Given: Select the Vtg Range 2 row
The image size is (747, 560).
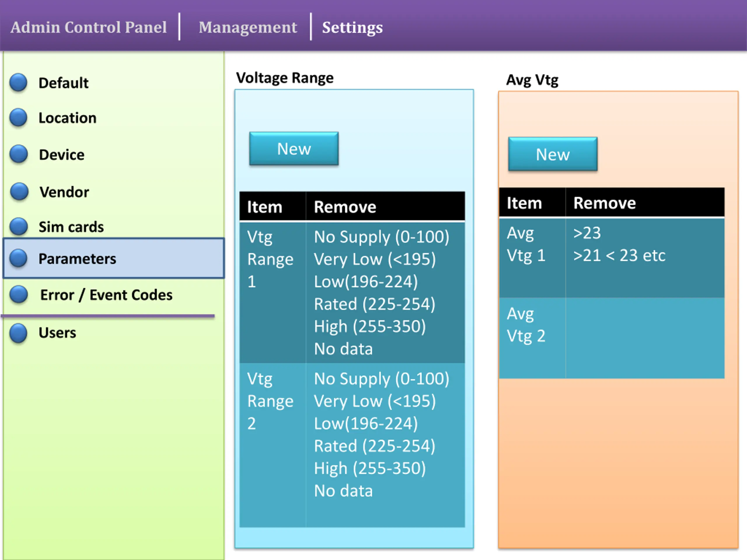Looking at the screenshot, I should (x=270, y=401).
